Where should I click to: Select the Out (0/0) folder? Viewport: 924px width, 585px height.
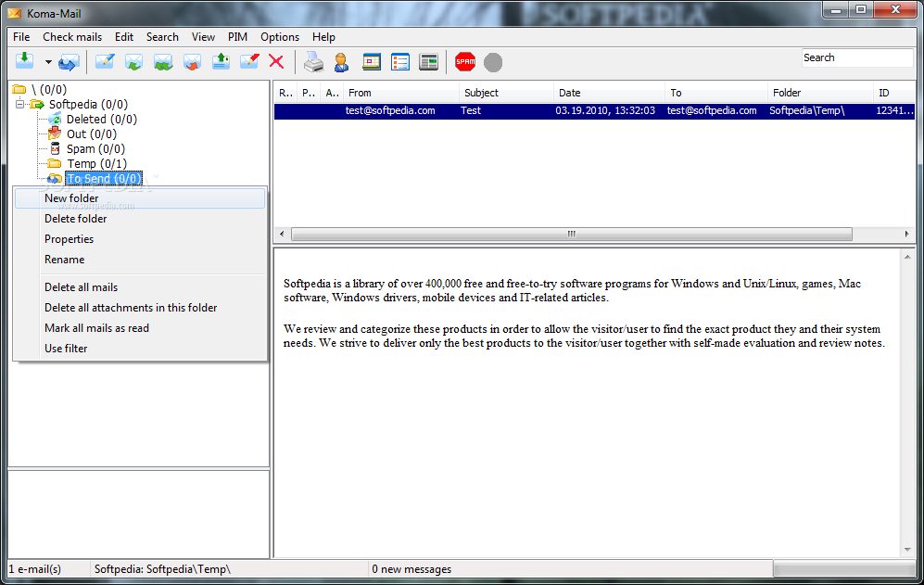coord(92,134)
